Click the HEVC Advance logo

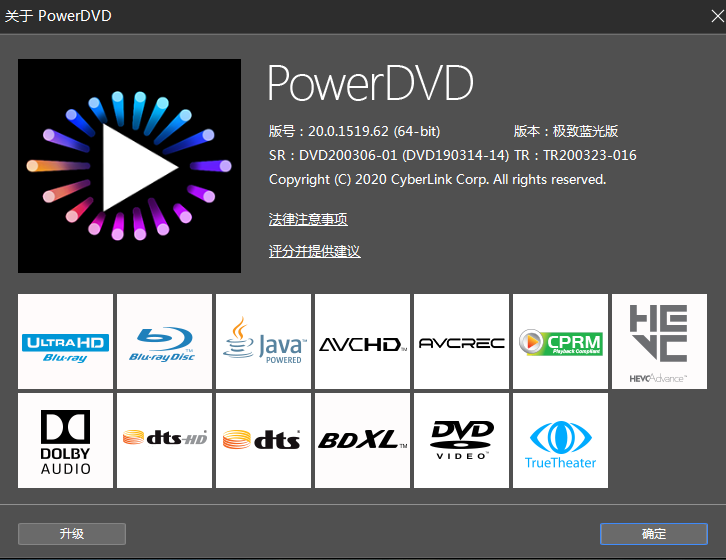[659, 341]
